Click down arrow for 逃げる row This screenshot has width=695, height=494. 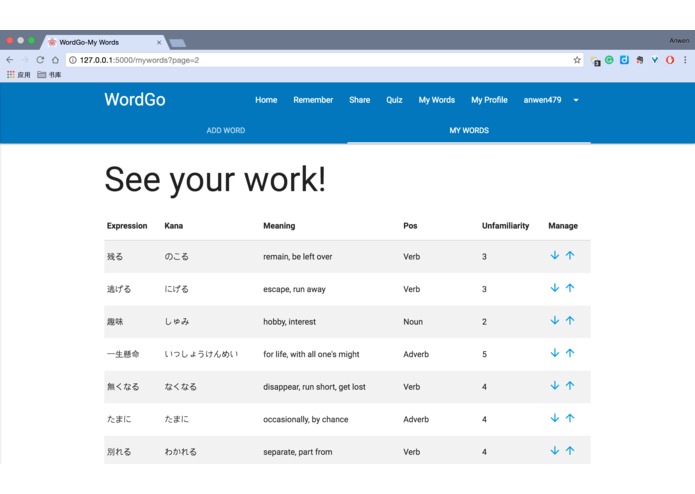tap(554, 288)
